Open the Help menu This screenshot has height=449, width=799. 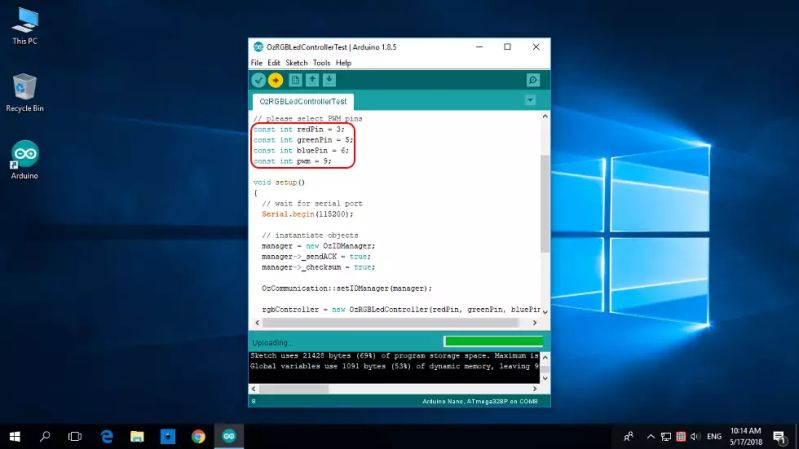tap(343, 63)
